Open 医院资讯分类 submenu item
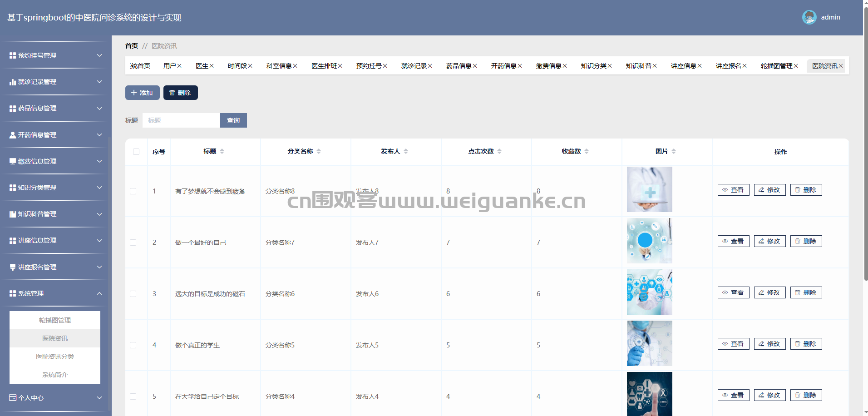 55,357
